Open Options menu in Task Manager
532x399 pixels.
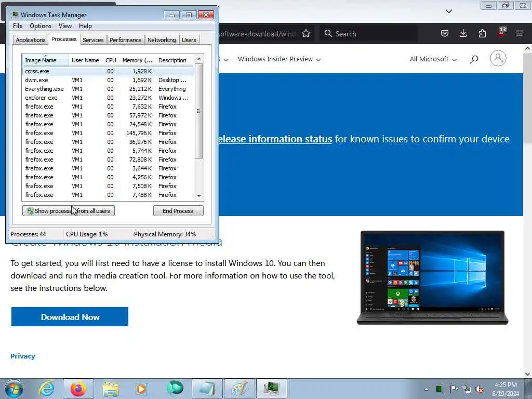pos(41,26)
